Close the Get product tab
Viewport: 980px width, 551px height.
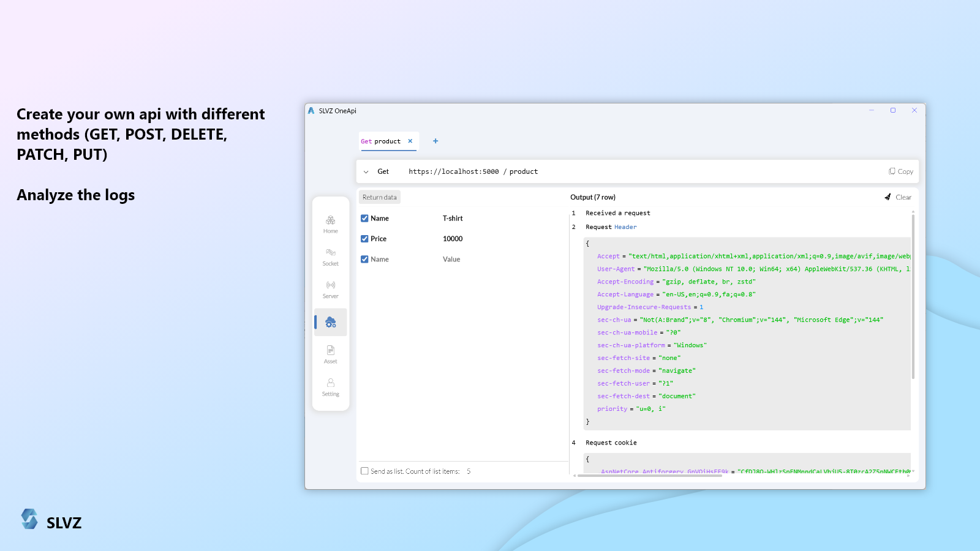(410, 141)
